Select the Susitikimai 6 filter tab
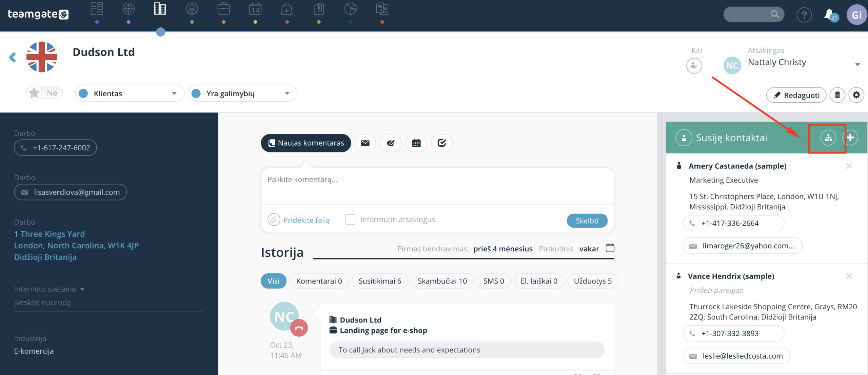Image resolution: width=868 pixels, height=375 pixels. [x=379, y=281]
